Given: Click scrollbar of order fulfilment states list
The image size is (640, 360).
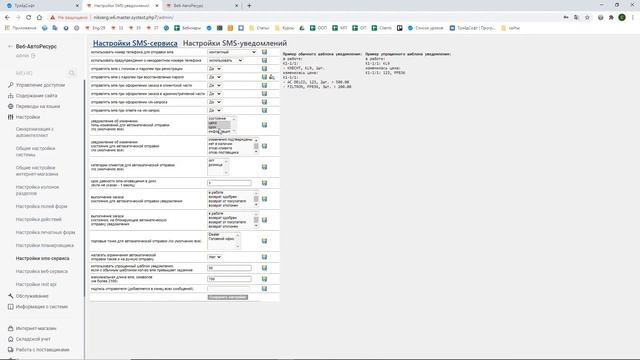Looking at the screenshot, I should pyautogui.click(x=256, y=199).
